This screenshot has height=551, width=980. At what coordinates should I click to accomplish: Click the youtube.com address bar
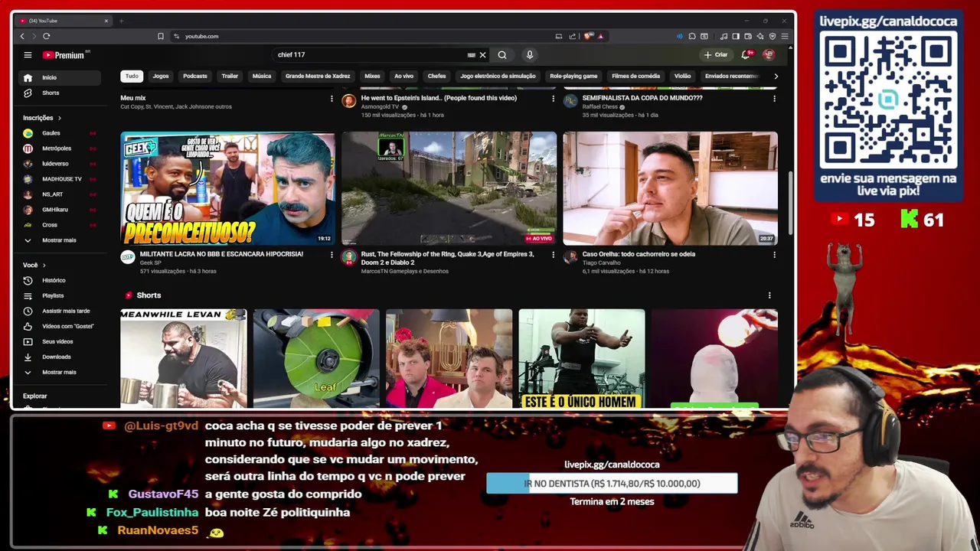202,36
